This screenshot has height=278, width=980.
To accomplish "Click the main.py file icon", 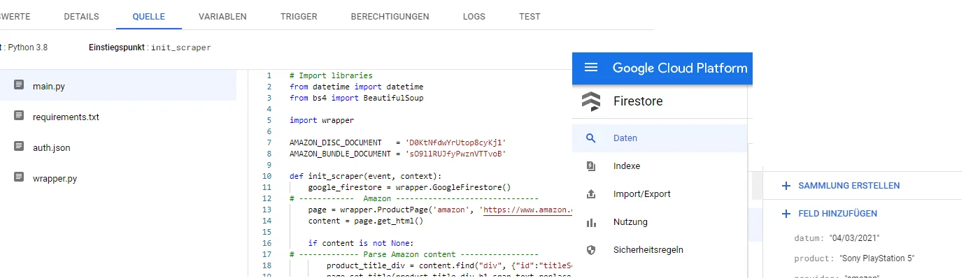I will [19, 86].
